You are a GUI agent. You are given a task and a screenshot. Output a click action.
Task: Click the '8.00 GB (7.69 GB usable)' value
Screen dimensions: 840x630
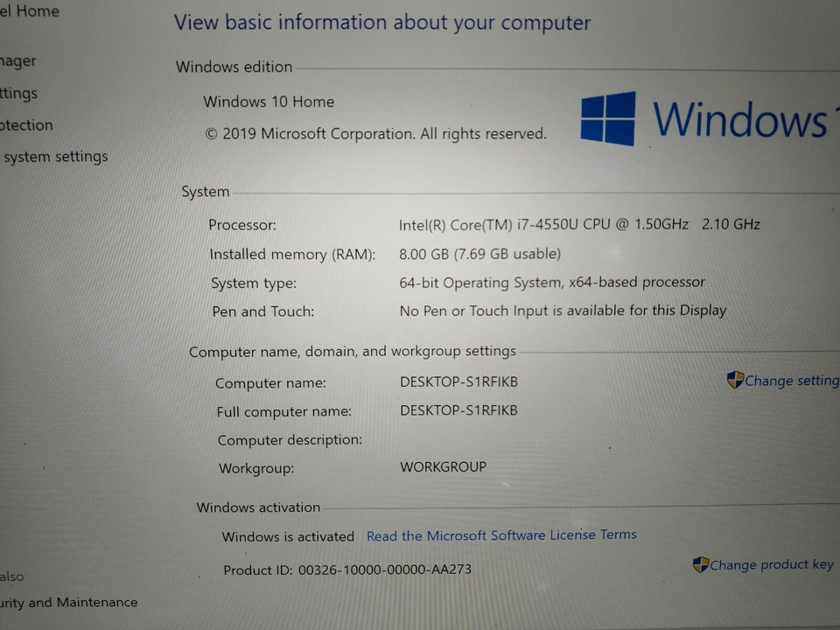tap(480, 254)
